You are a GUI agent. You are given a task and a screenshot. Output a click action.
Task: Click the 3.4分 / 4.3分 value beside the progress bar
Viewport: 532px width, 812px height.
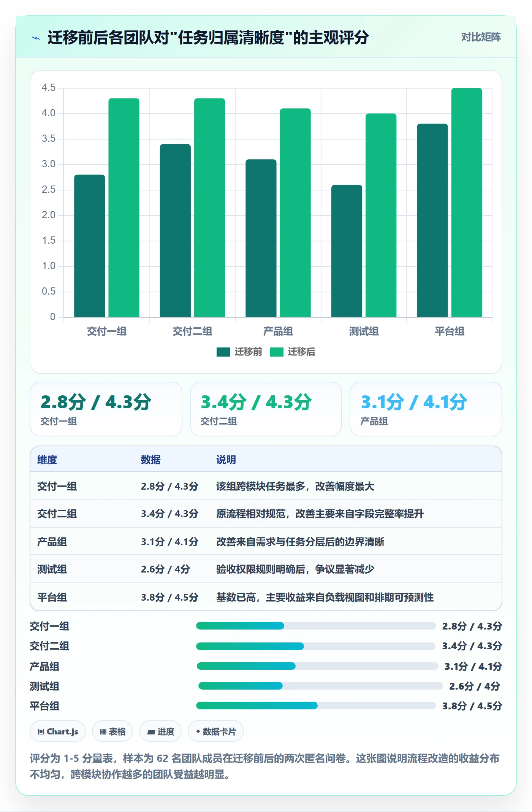click(472, 646)
